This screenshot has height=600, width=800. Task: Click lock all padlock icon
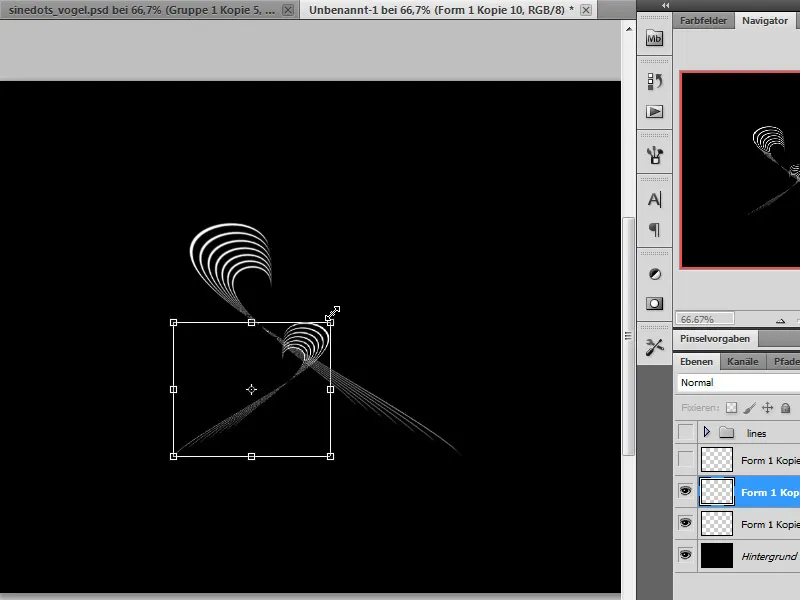(x=786, y=408)
